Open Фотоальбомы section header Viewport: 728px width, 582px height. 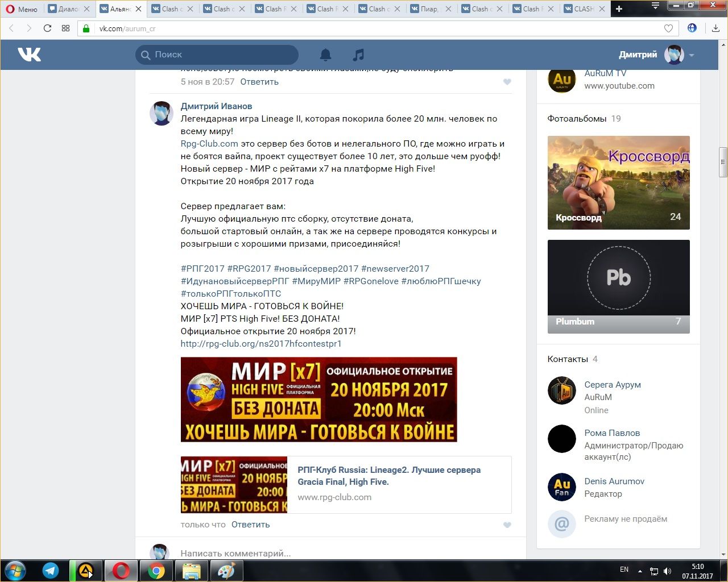(577, 119)
